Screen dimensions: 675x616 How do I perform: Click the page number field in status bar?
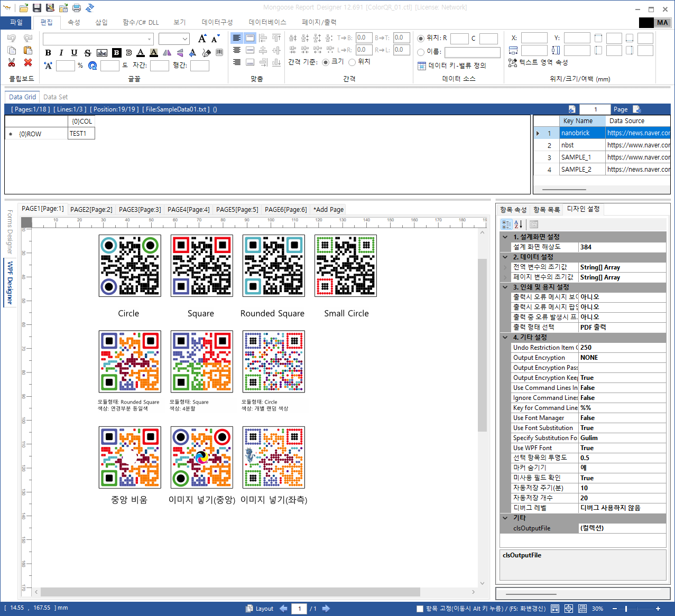pyautogui.click(x=299, y=609)
